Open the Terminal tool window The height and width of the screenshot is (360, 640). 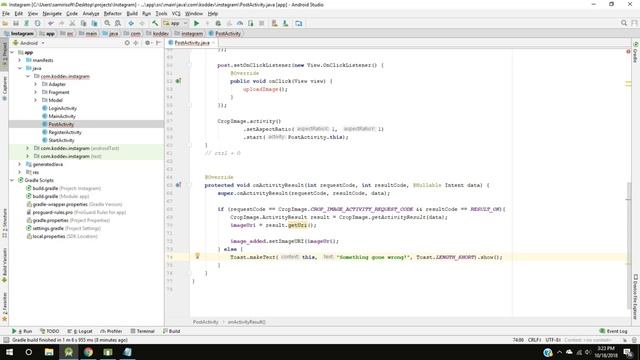pyautogui.click(x=142, y=331)
